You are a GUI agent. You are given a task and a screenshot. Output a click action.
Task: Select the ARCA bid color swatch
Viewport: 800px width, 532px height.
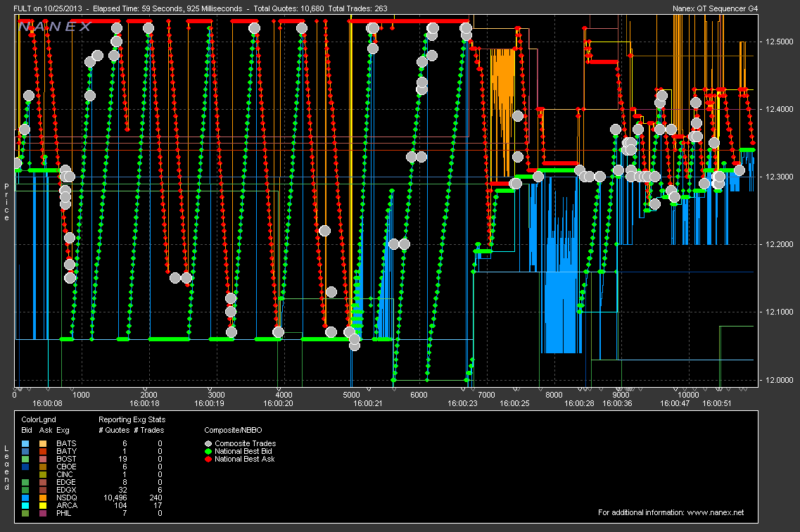click(x=26, y=505)
